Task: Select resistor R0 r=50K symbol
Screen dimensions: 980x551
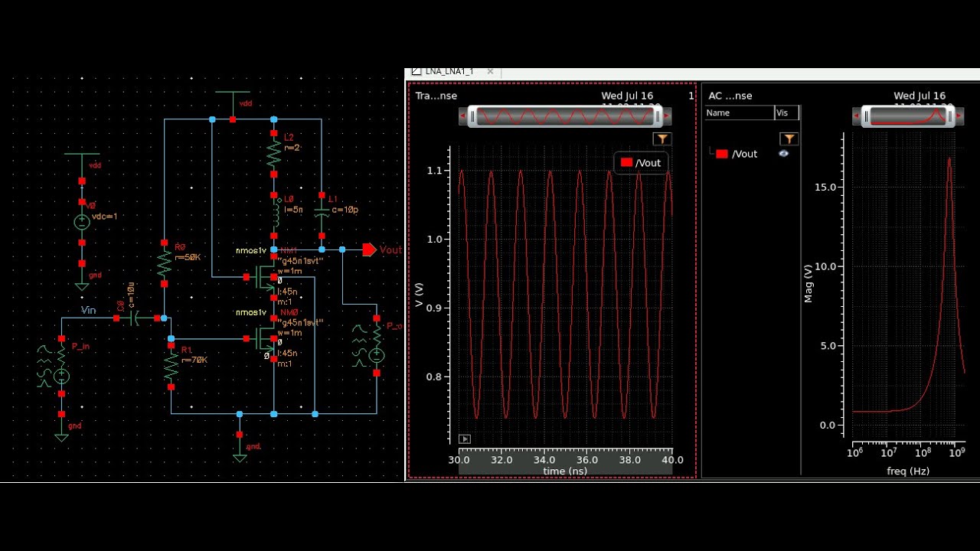Action: [164, 263]
